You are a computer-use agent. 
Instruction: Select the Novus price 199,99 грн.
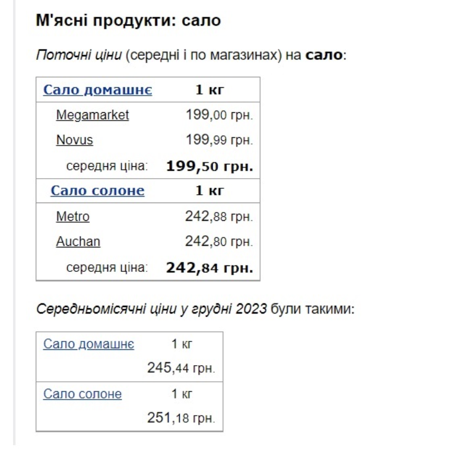220,141
